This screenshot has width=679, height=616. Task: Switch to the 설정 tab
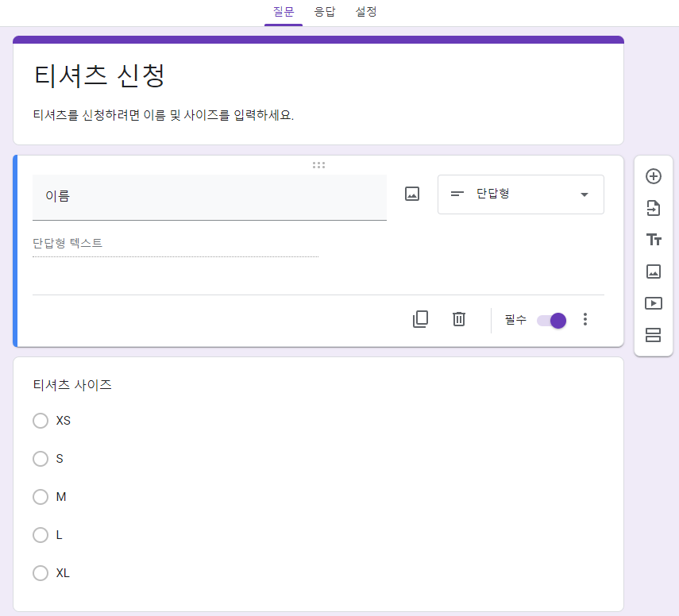[x=366, y=12]
